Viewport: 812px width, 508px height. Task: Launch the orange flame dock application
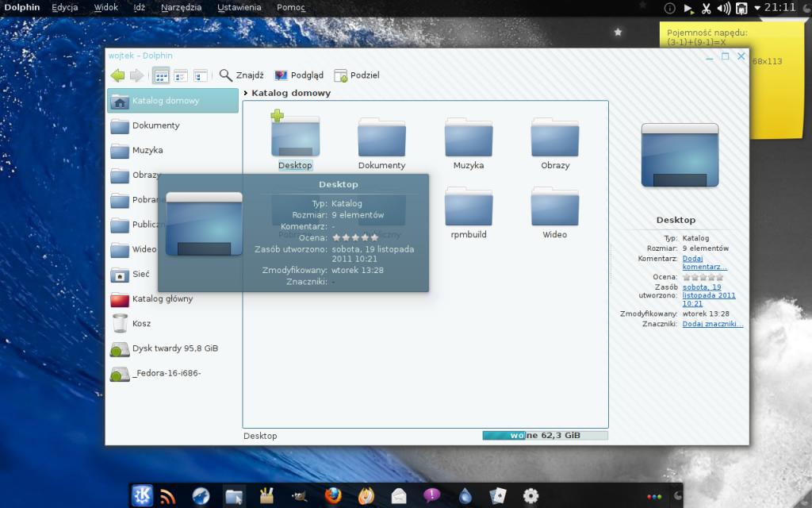pos(366,496)
